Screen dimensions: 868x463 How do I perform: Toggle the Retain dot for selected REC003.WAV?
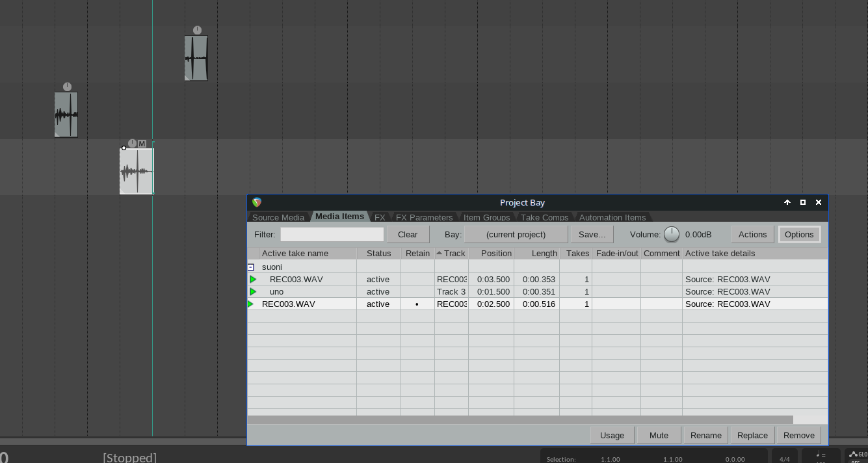[417, 304]
